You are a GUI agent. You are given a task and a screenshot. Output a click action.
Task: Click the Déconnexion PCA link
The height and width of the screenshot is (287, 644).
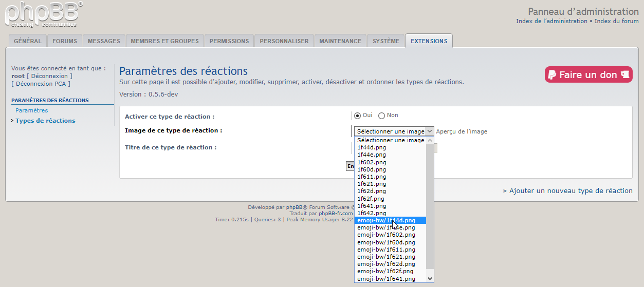tap(41, 84)
